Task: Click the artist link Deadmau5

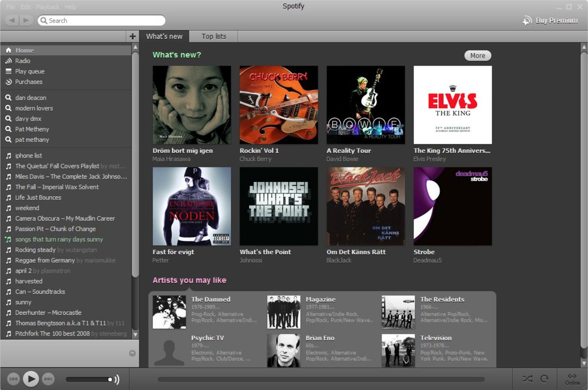Action: [427, 260]
